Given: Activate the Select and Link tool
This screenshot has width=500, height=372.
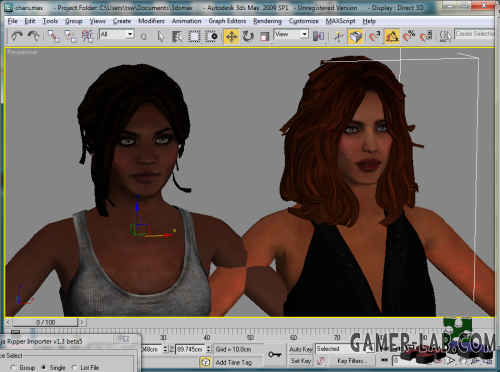Looking at the screenshot, I should [54, 36].
